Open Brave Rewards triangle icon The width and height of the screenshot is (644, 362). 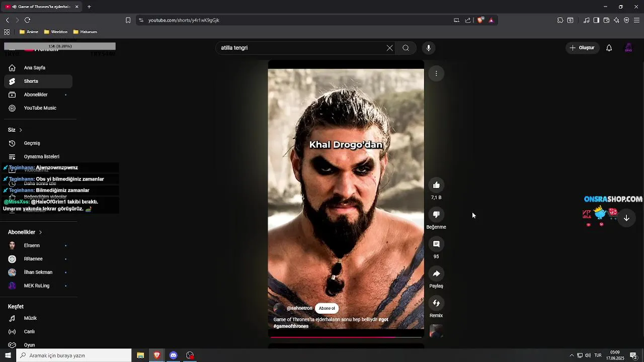[x=491, y=20]
